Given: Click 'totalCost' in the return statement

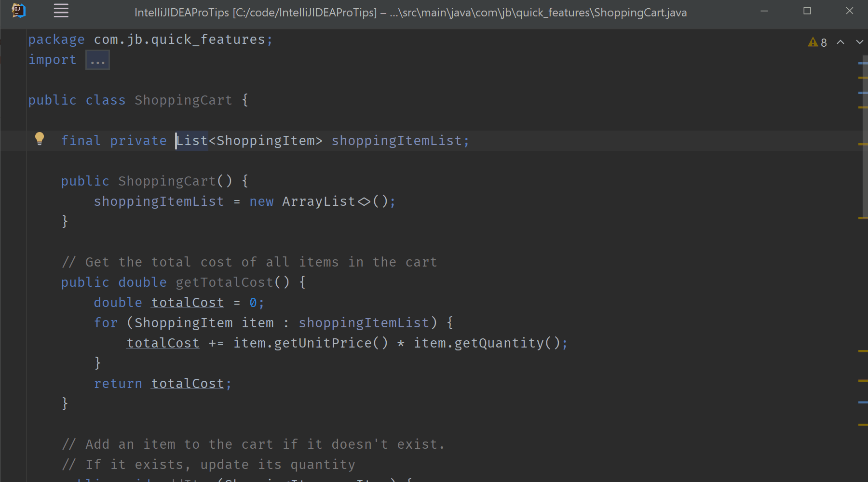Looking at the screenshot, I should tap(188, 384).
